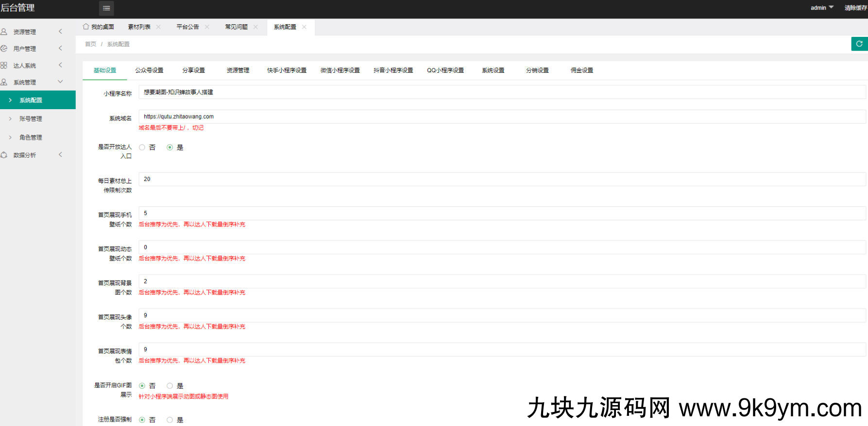Viewport: 868px width, 426px height.
Task: Switch to the 分享设置 settings tab
Action: click(193, 70)
